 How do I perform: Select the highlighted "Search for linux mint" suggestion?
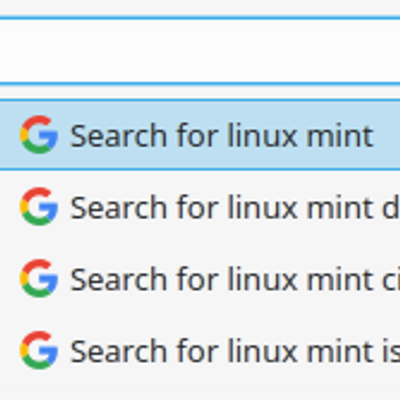[x=200, y=135]
